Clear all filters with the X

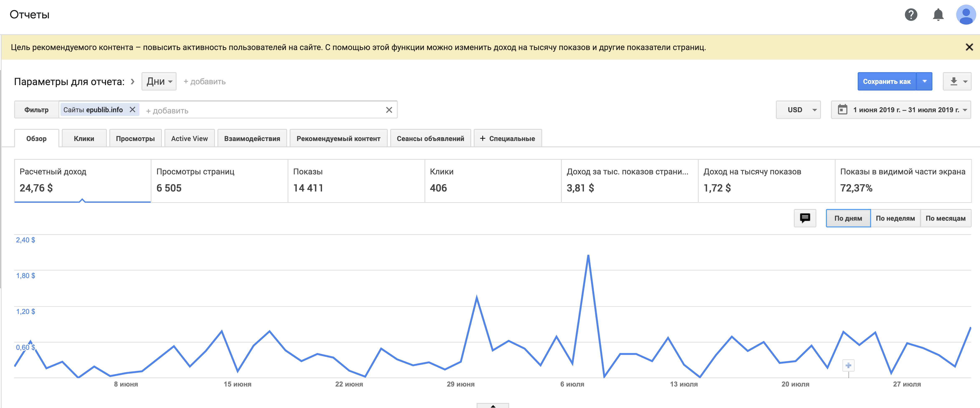tap(389, 110)
